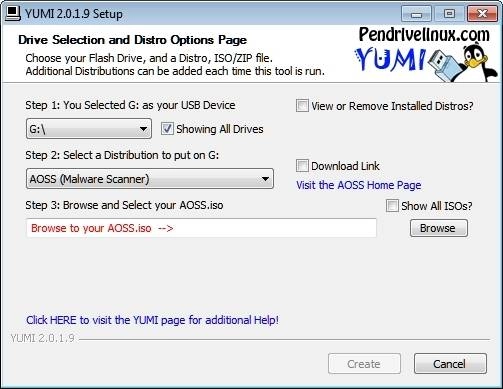This screenshot has width=503, height=389.
Task: Click the Drive Selection and Distro Options heading
Action: [x=133, y=40]
